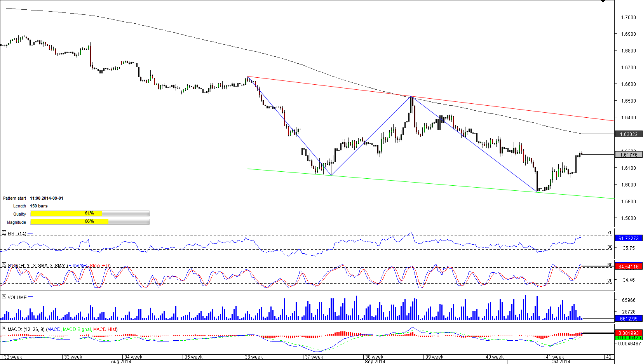Click the Slow %K legend label

78,266
